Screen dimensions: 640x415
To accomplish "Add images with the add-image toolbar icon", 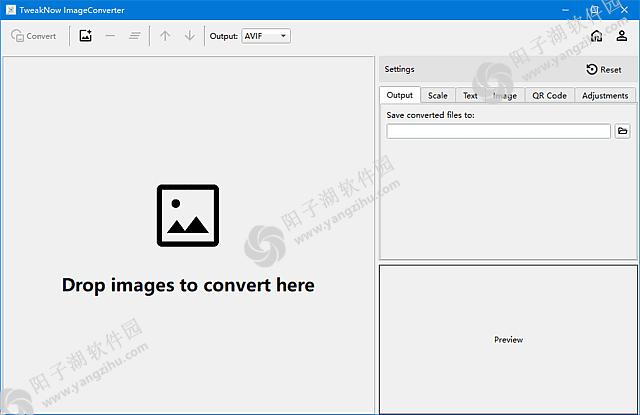I will [85, 36].
